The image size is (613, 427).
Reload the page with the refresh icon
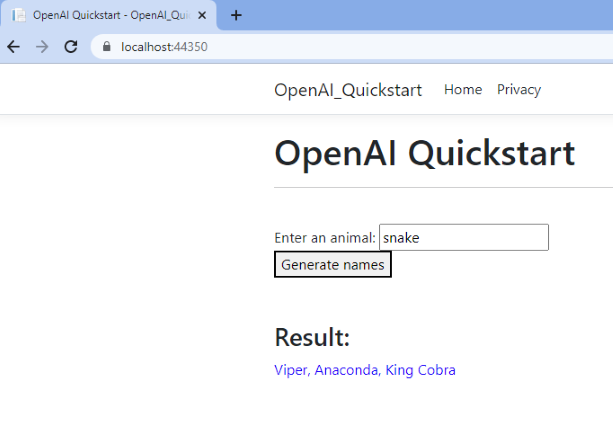click(71, 47)
